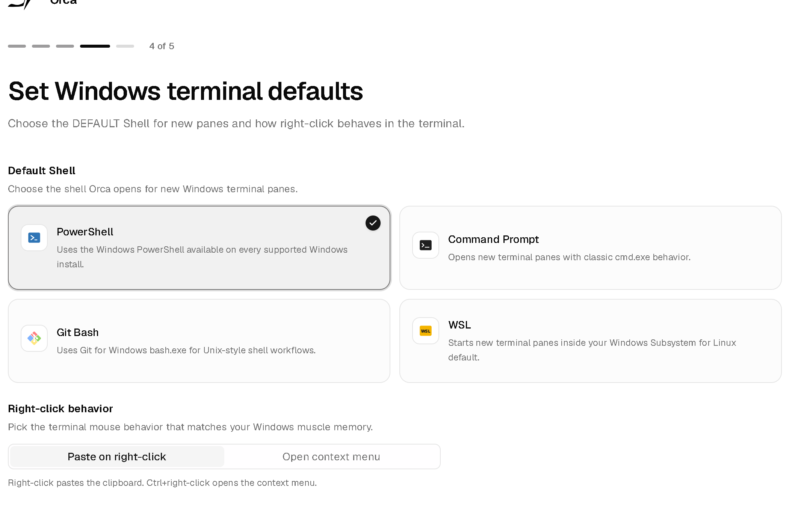Click 'Uses the Windows PowerShell available' description
Viewport: 798px width, 532px height.
click(x=202, y=257)
